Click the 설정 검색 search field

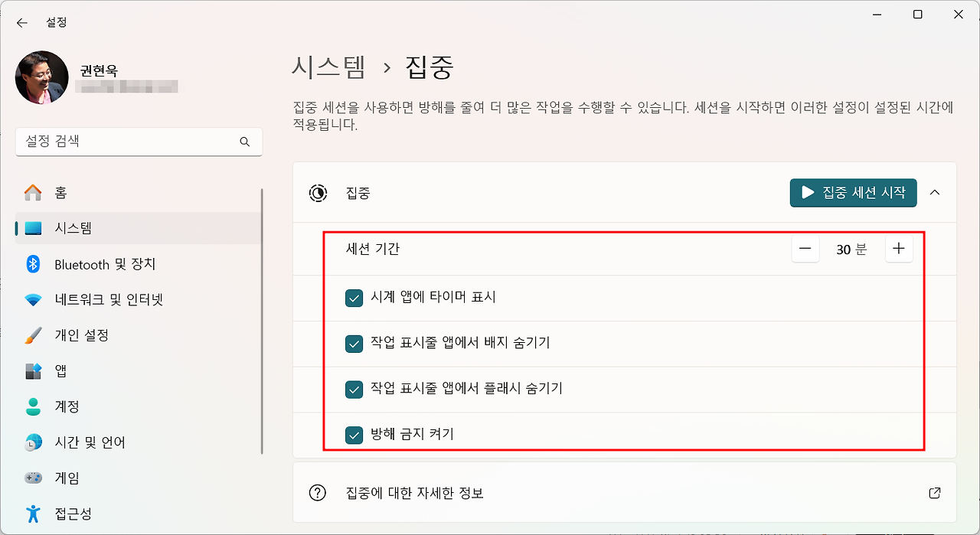(139, 142)
